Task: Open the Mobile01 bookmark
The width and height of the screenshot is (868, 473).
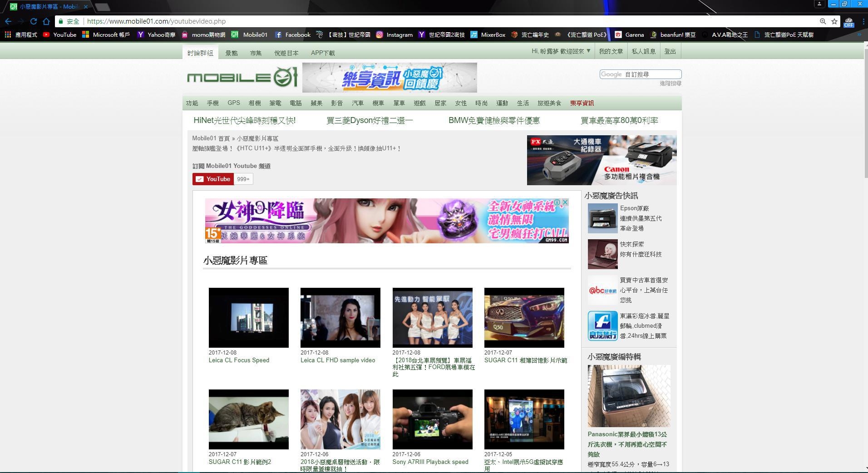Action: pyautogui.click(x=249, y=34)
